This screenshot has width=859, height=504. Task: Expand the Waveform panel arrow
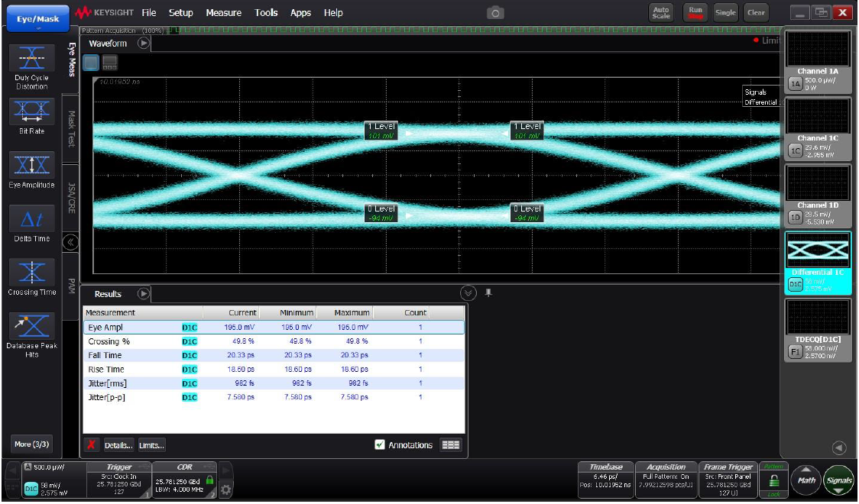[144, 44]
